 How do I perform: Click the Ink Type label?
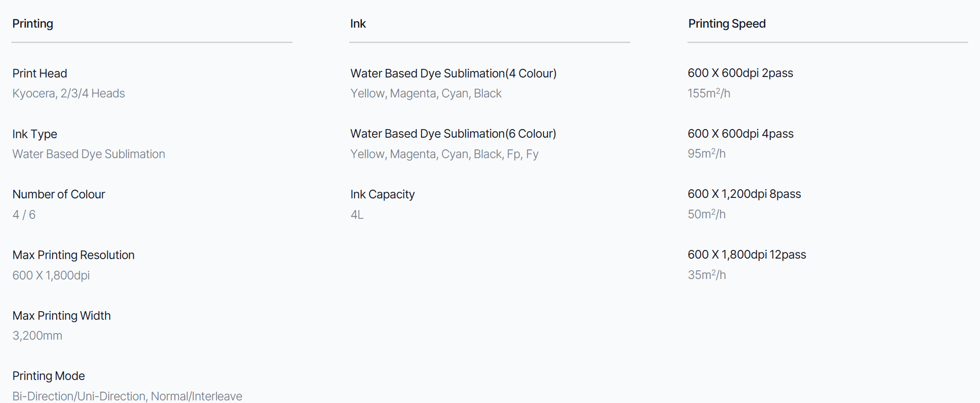[35, 134]
